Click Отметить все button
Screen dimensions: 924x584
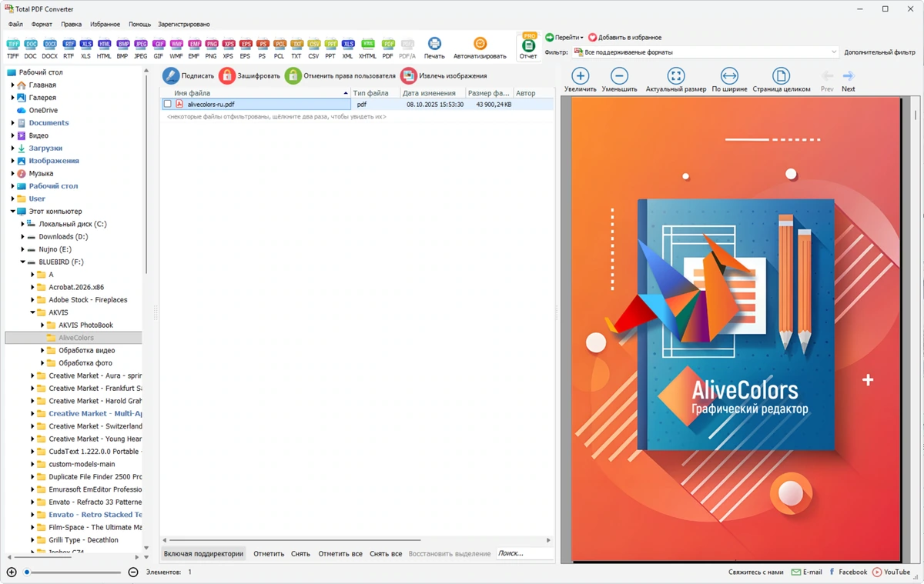click(x=340, y=553)
